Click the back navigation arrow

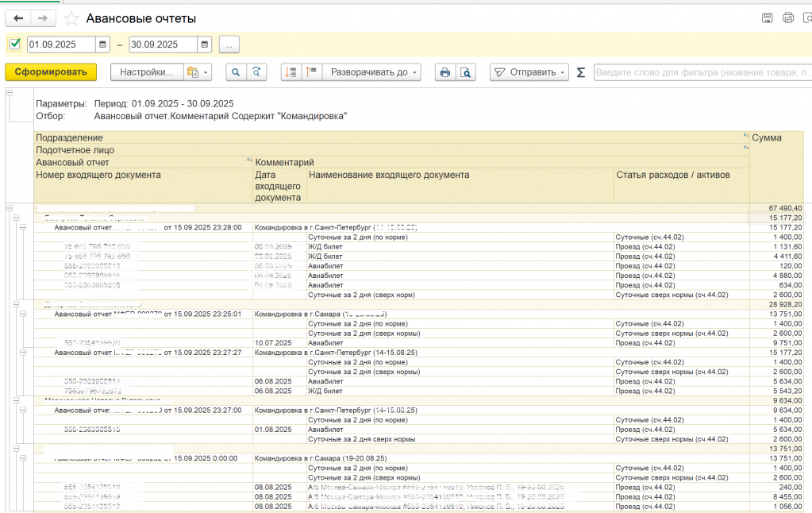point(19,17)
